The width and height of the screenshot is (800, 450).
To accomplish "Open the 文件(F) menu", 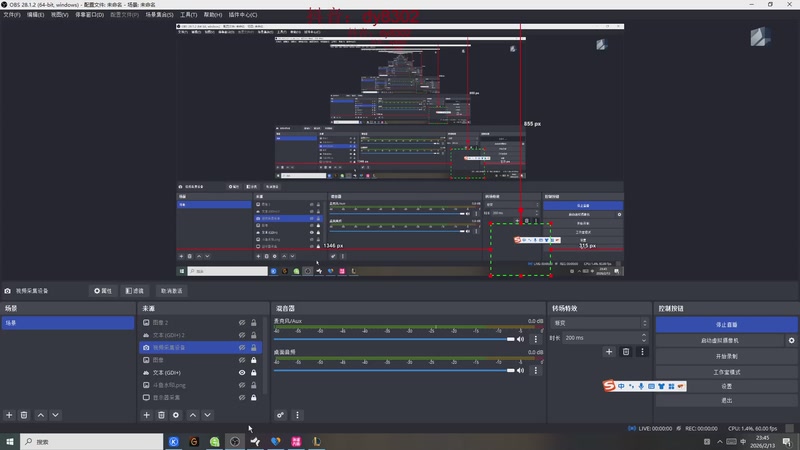I will 12,15.
